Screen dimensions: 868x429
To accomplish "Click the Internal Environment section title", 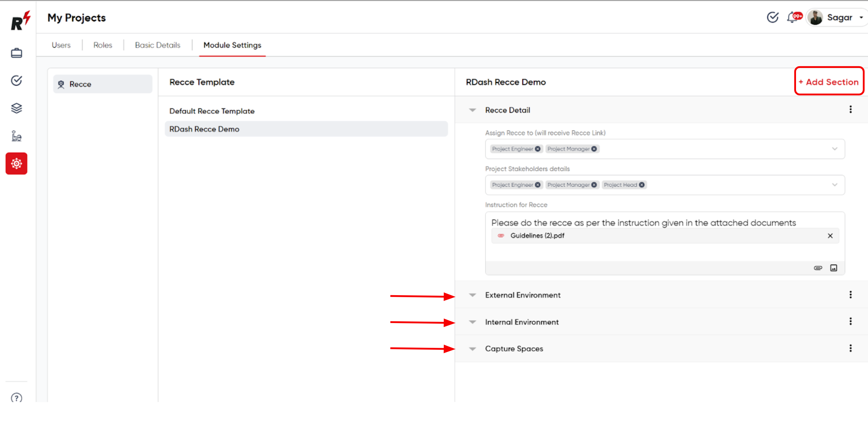I will tap(522, 322).
